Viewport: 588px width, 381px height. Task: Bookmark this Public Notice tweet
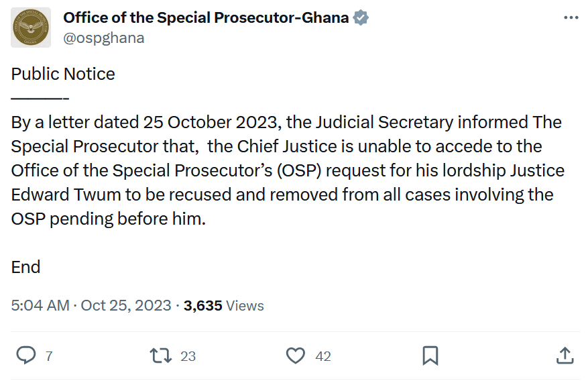(430, 356)
